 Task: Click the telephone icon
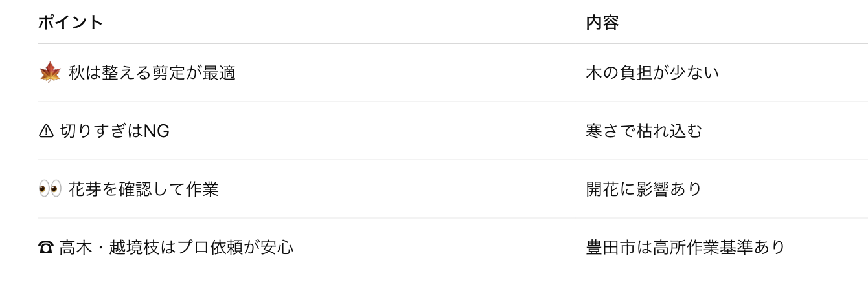46,248
